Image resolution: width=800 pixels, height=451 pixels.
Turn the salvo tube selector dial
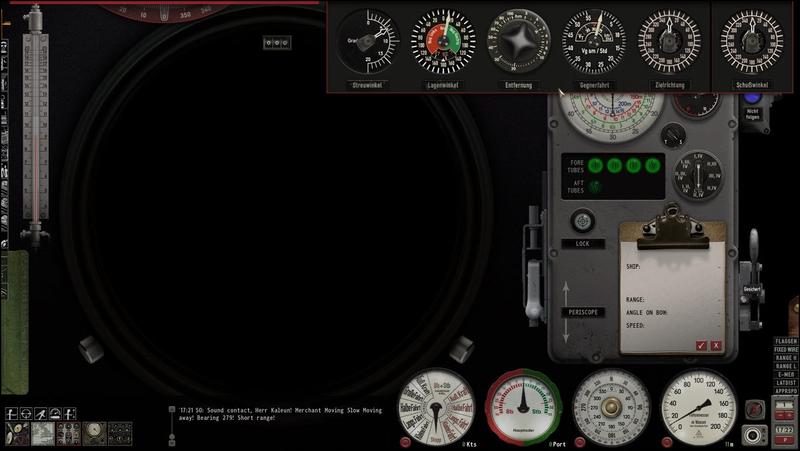[697, 176]
